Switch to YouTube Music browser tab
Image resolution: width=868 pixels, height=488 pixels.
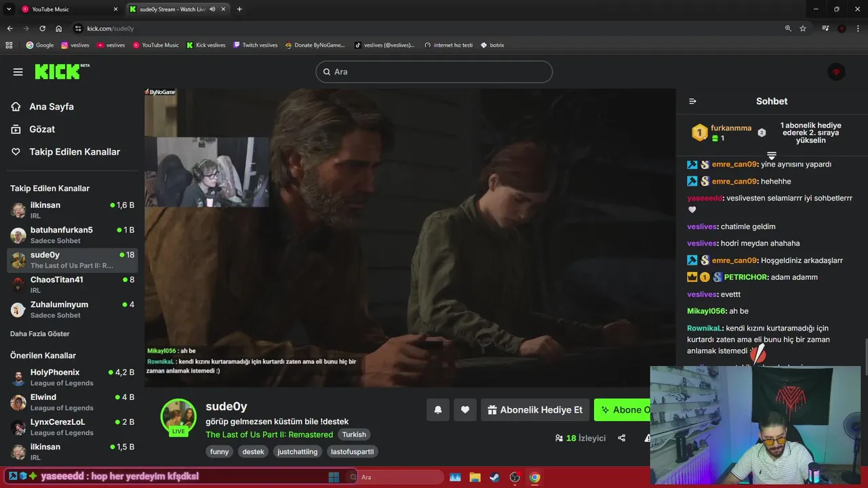pyautogui.click(x=70, y=9)
